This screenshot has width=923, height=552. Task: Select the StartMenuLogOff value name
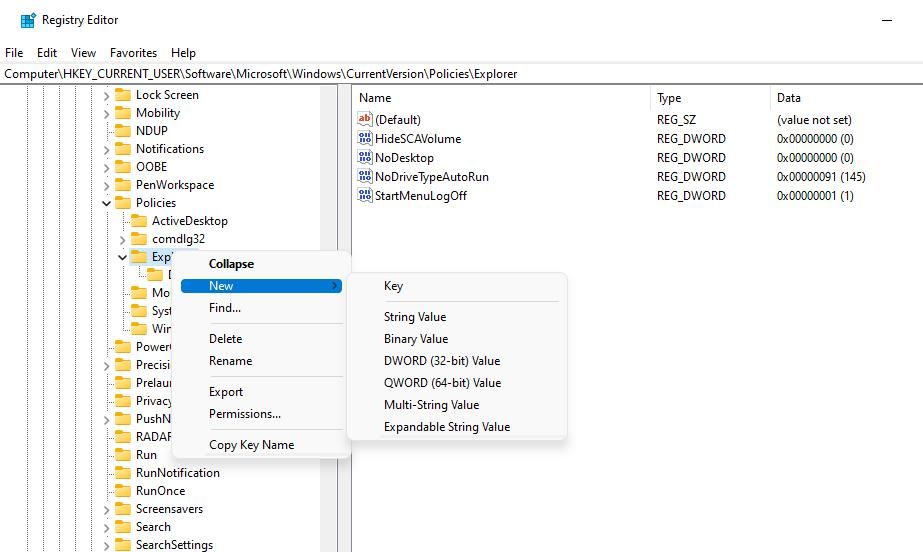click(420, 195)
